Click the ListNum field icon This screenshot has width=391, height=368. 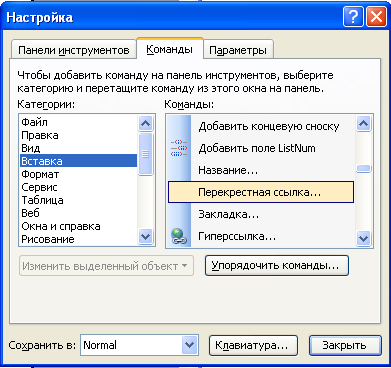pos(179,148)
